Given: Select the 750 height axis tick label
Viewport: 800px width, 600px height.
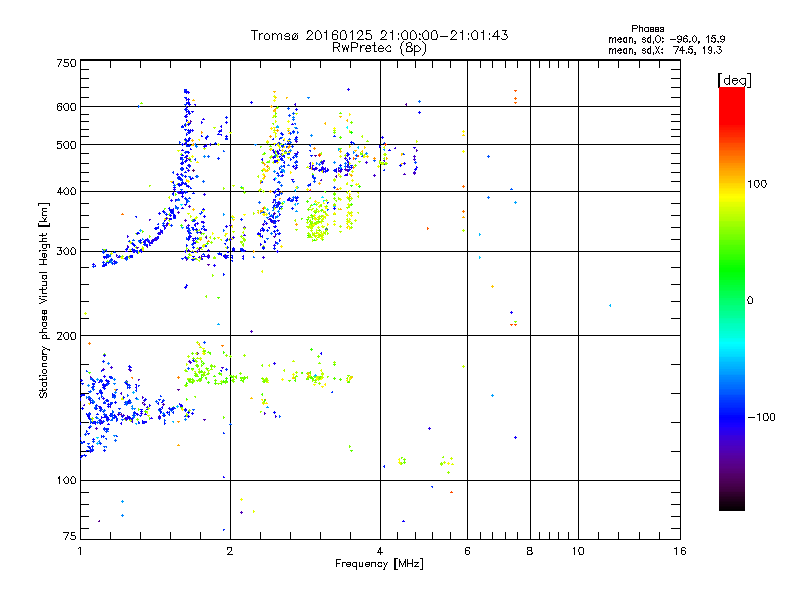Looking at the screenshot, I should pyautogui.click(x=66, y=63).
